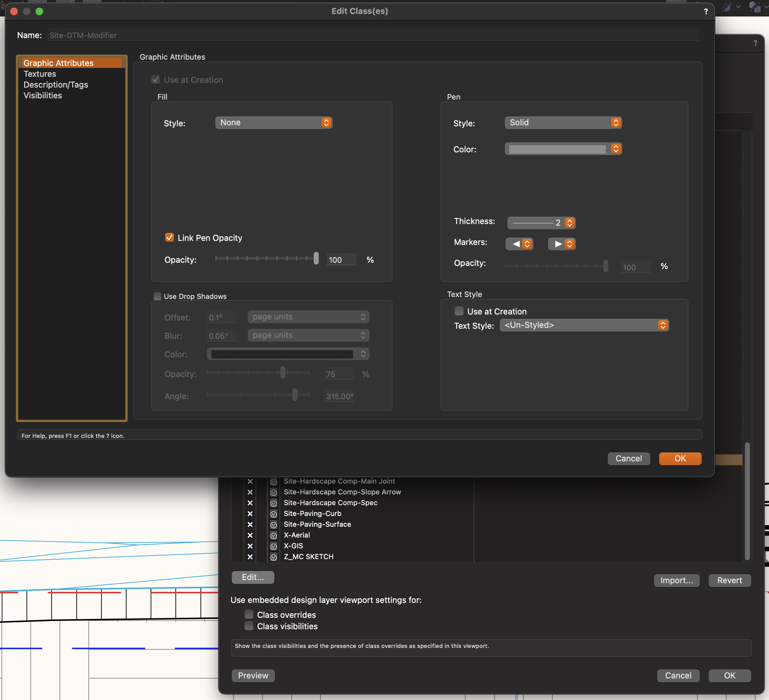Expand the Text Style Un-Styled dropdown
769x700 pixels.
click(584, 325)
